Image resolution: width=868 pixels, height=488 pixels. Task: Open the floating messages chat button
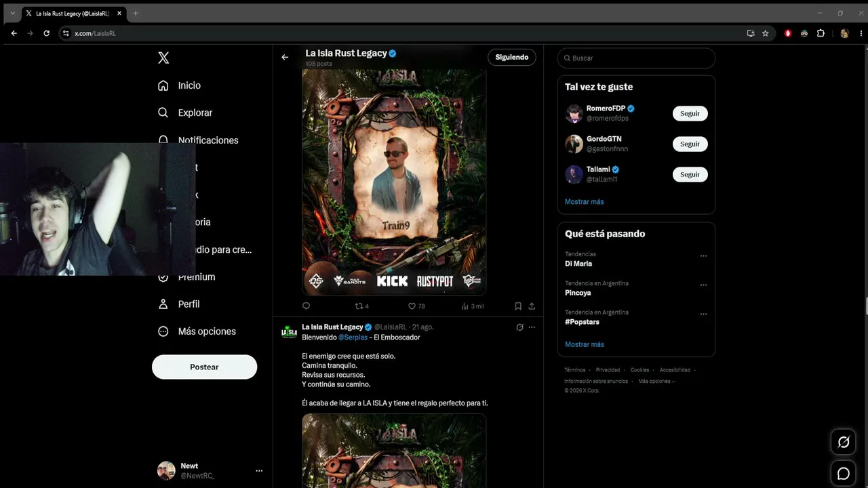(x=844, y=473)
